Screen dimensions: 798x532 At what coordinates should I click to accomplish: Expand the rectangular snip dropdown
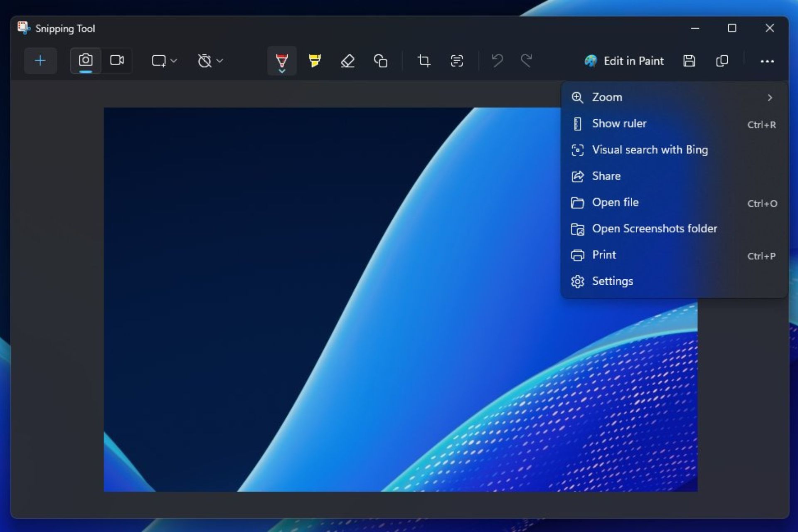pyautogui.click(x=174, y=61)
